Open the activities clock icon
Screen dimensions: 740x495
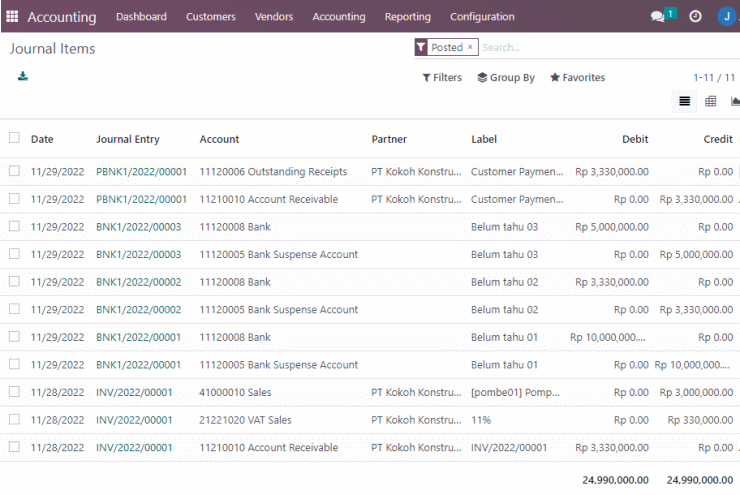pos(695,17)
